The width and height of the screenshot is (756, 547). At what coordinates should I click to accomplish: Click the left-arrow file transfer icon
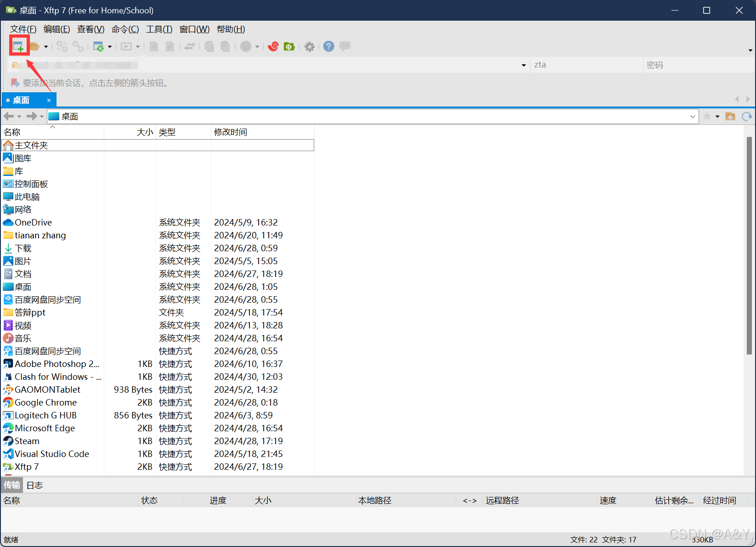point(154,46)
